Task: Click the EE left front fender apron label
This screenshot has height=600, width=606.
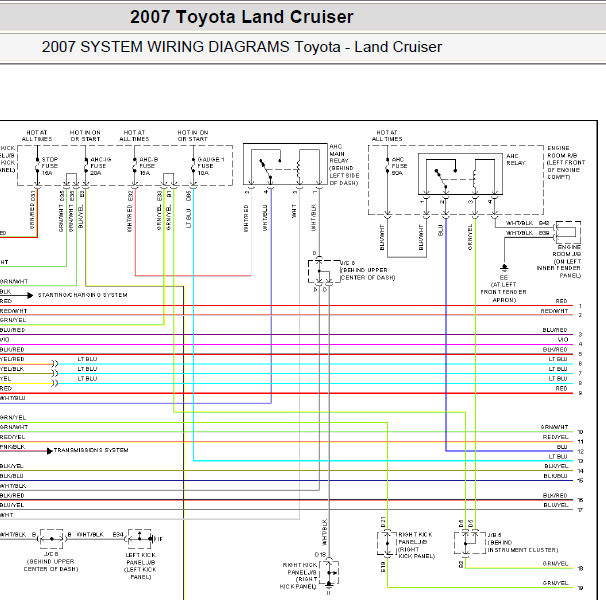Action: tap(504, 289)
